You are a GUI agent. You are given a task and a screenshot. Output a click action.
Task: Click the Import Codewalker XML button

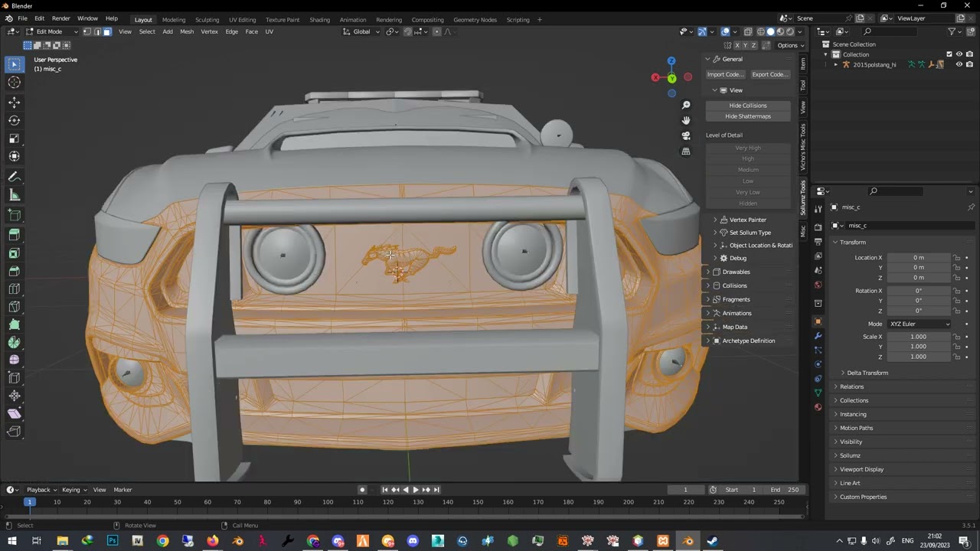[725, 74]
